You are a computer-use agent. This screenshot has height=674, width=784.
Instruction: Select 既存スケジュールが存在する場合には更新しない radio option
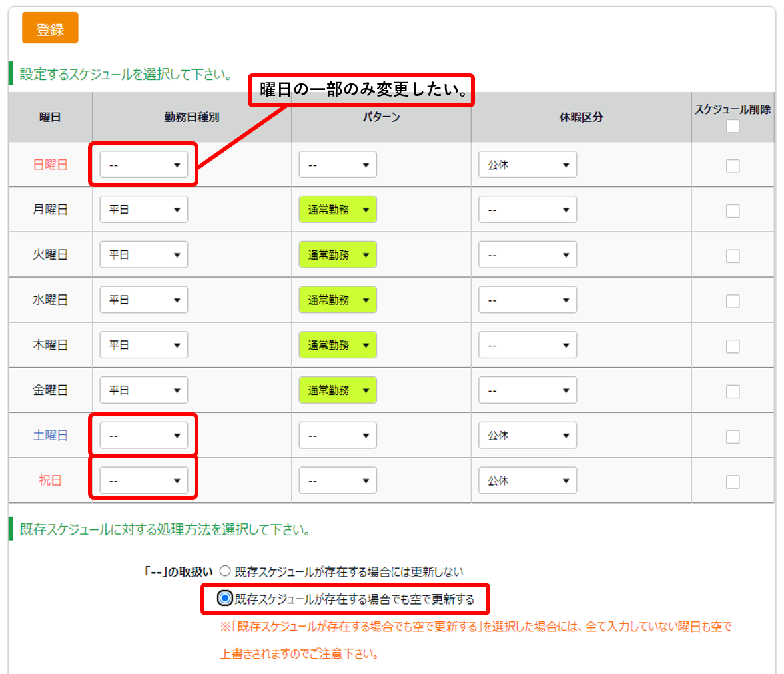pos(225,571)
